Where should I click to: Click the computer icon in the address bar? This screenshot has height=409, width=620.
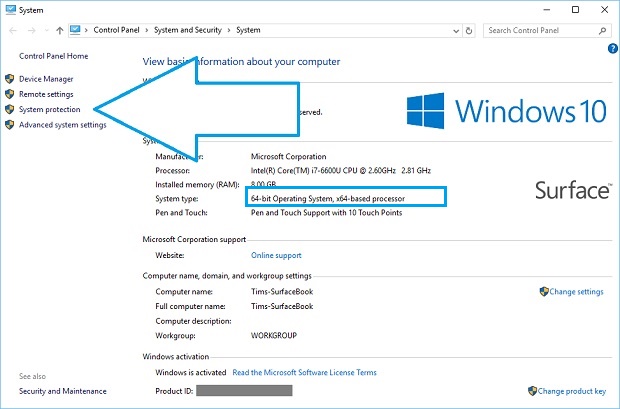pyautogui.click(x=75, y=30)
